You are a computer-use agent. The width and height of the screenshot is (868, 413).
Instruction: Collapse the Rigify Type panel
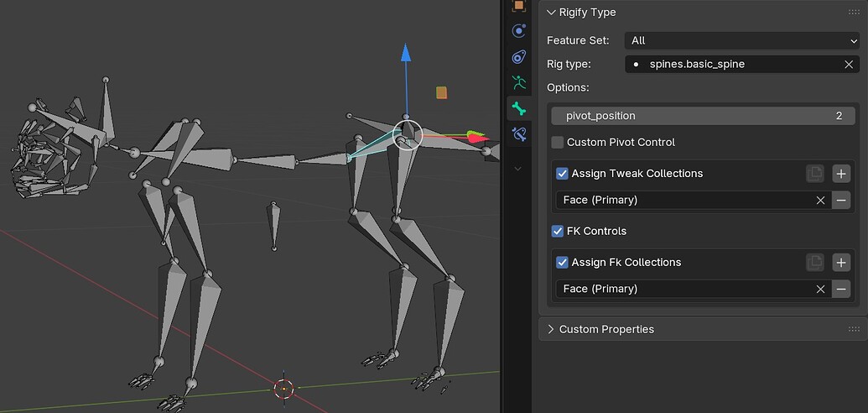tap(551, 13)
